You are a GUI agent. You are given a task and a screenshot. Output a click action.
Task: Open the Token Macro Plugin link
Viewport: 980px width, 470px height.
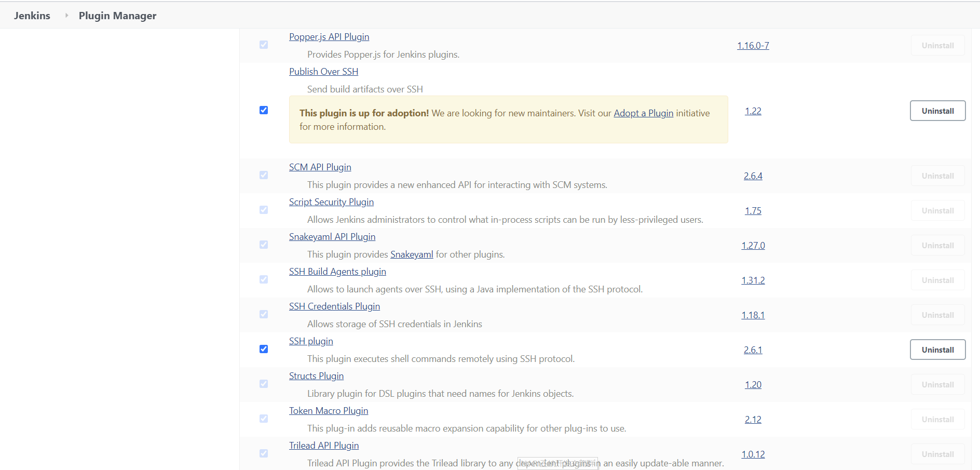pyautogui.click(x=329, y=411)
